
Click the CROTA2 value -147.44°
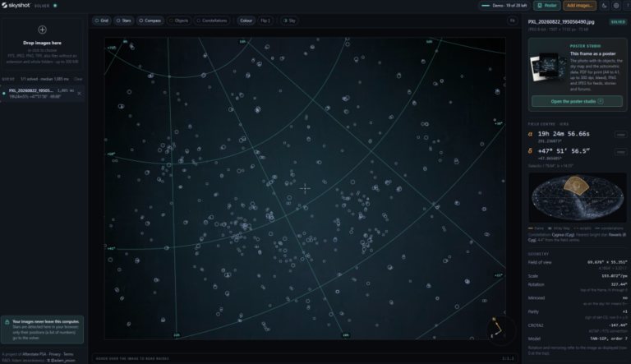(618, 325)
